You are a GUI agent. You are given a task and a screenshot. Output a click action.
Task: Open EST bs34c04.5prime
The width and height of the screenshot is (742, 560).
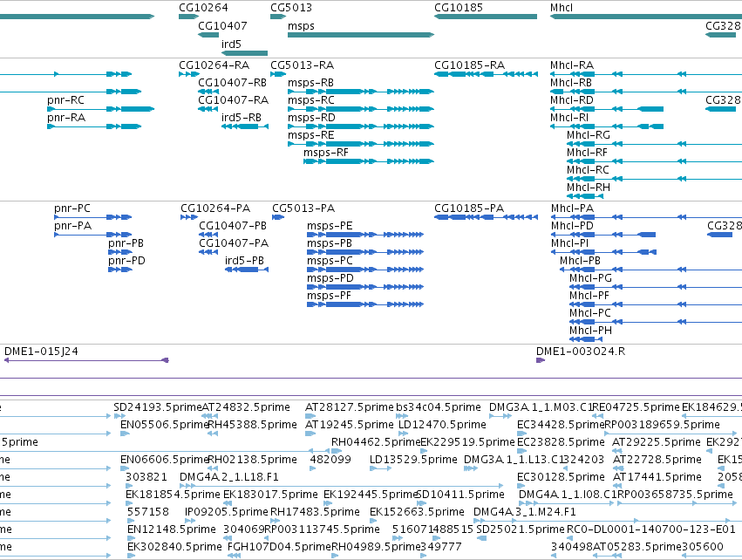[x=439, y=407]
